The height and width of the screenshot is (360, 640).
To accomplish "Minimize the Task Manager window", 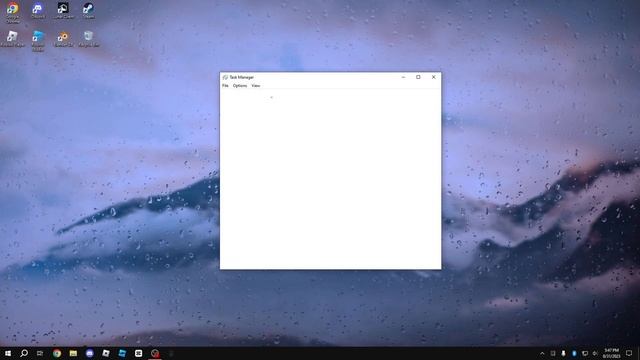I will click(403, 77).
